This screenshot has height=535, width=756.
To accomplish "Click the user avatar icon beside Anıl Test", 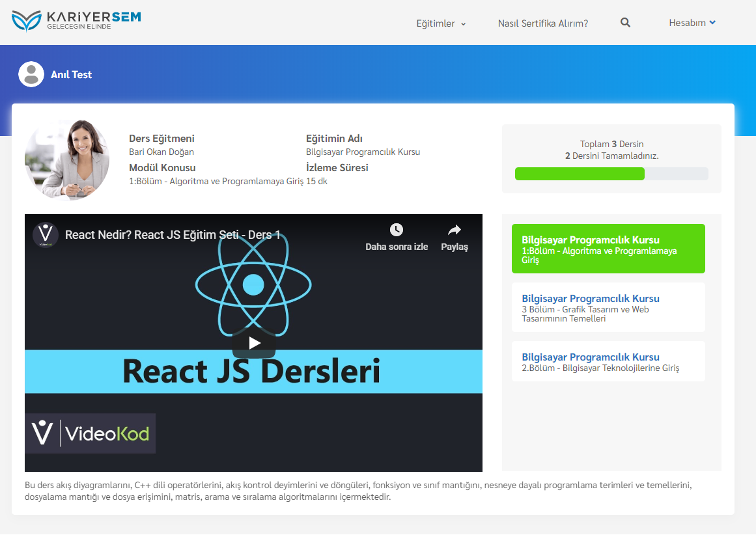I will point(31,74).
